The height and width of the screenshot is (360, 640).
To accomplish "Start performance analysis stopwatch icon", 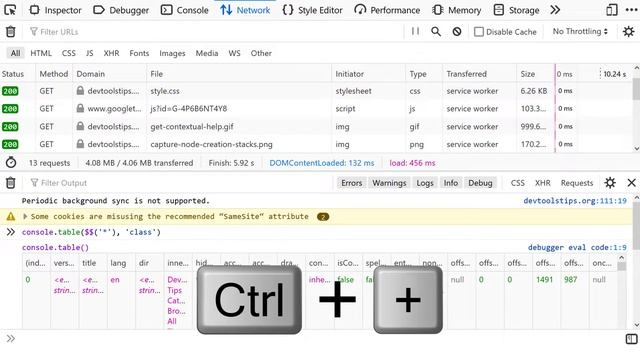I will (11, 162).
